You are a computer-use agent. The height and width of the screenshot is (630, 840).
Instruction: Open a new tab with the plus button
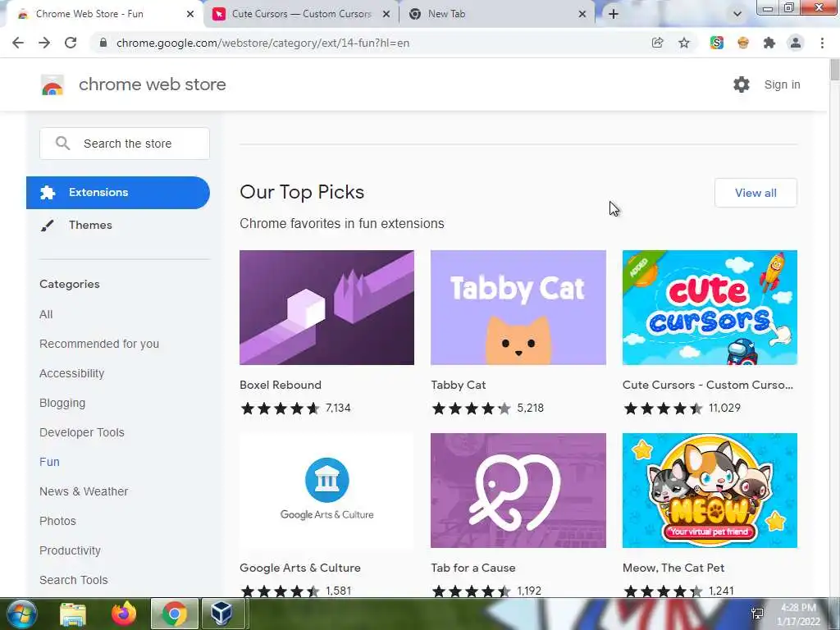click(x=614, y=14)
